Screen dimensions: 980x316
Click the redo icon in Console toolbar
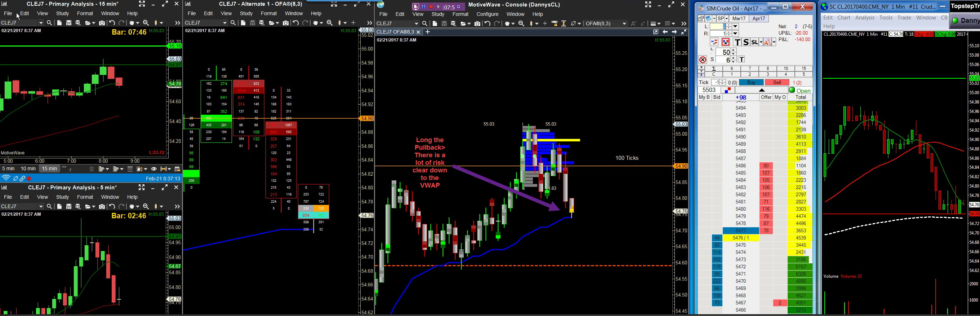[x=497, y=23]
